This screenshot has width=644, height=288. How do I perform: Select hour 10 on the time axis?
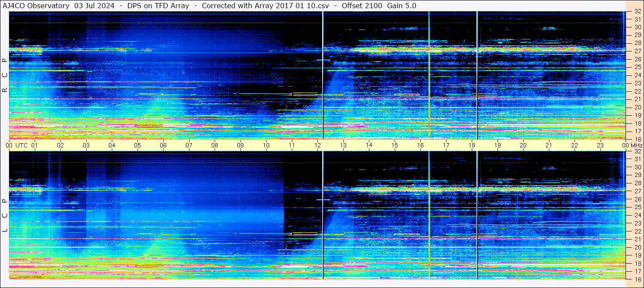[266, 145]
